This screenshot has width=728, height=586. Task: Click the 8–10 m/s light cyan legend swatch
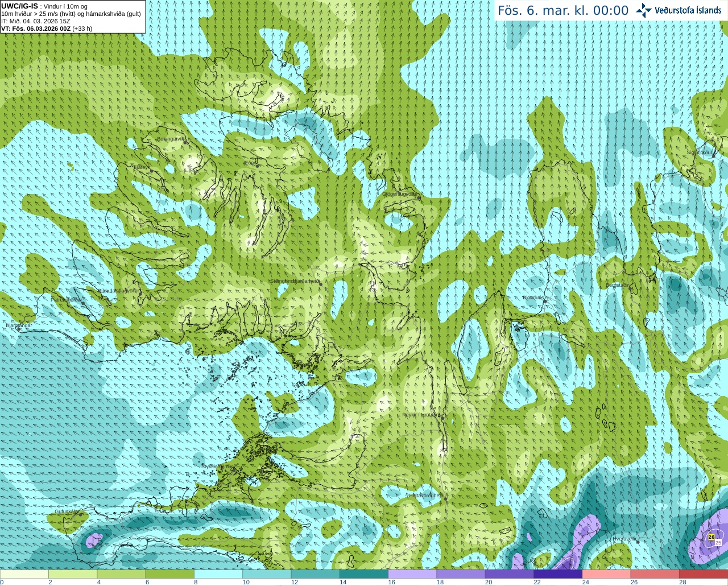pyautogui.click(x=218, y=574)
